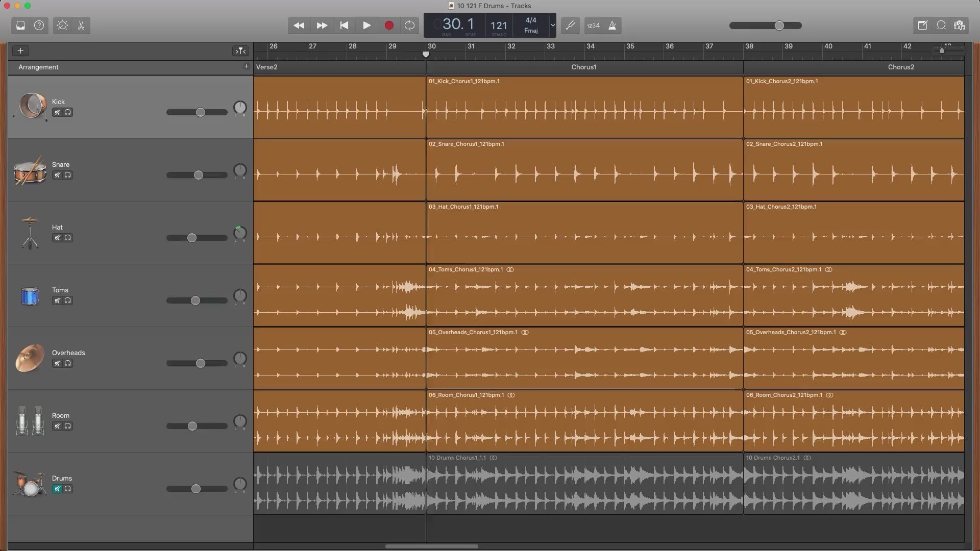Click the Fmaj key signature
The width and height of the screenshot is (980, 551).
[x=531, y=31]
